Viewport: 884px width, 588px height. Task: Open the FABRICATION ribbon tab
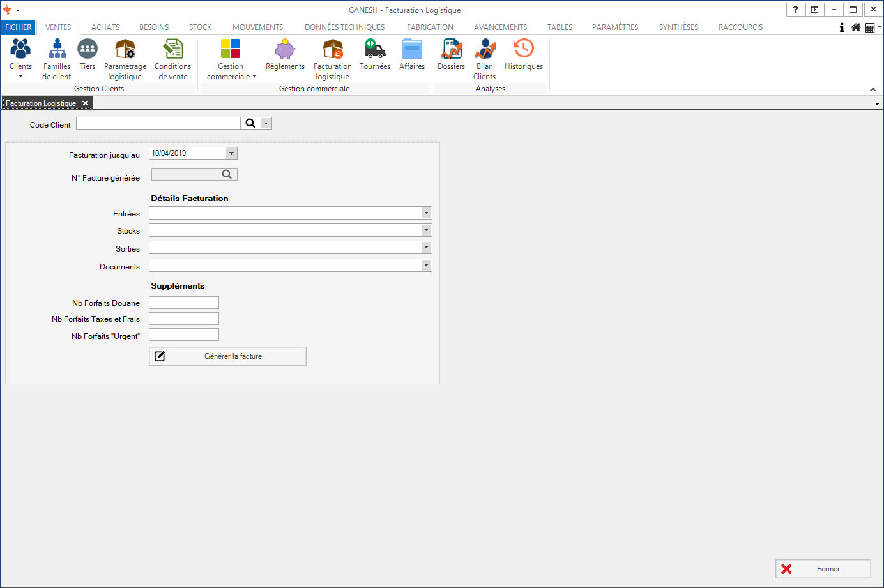pos(430,27)
